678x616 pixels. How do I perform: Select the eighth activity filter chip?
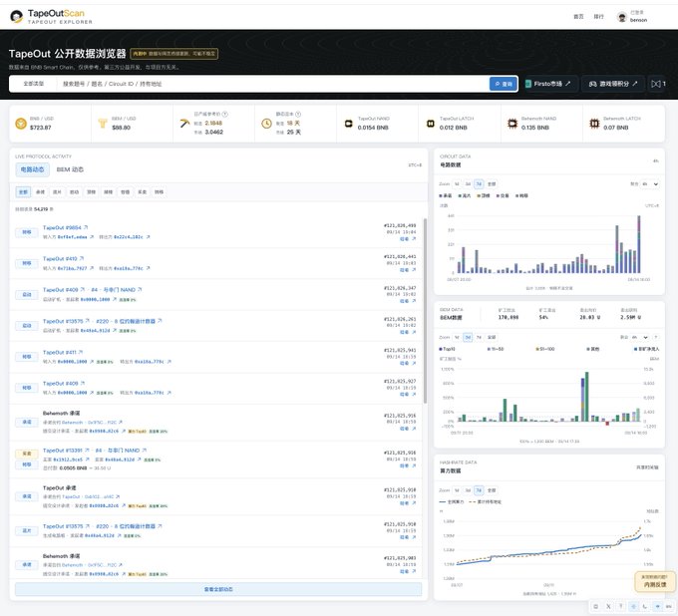[x=143, y=192]
